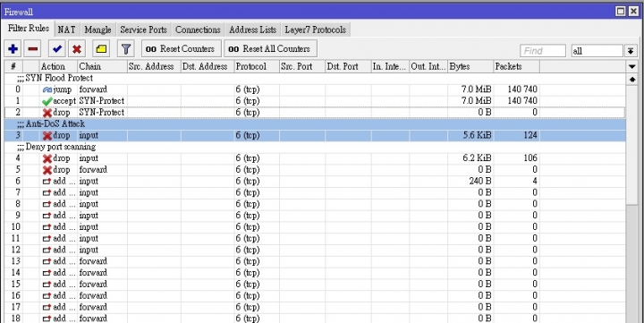Viewport: 644px width, 323px height.
Task: Switch to the Filter Rules tab
Action: tap(29, 29)
